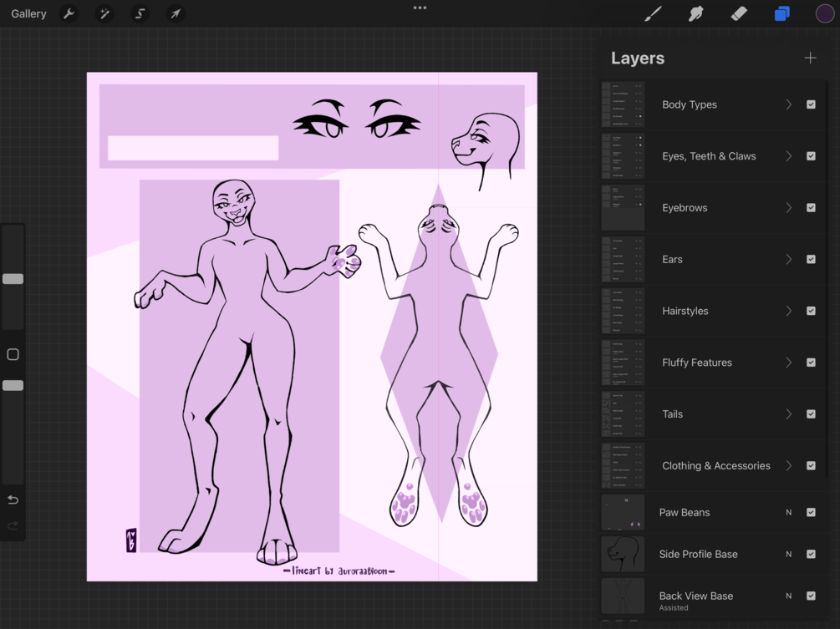Return to the Gallery
Image resolution: width=840 pixels, height=629 pixels.
click(28, 13)
